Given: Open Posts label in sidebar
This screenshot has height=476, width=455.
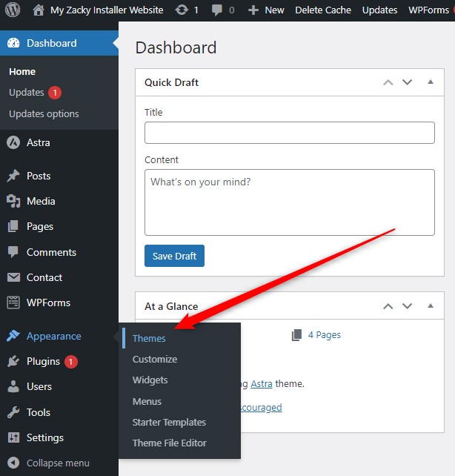Looking at the screenshot, I should (39, 176).
